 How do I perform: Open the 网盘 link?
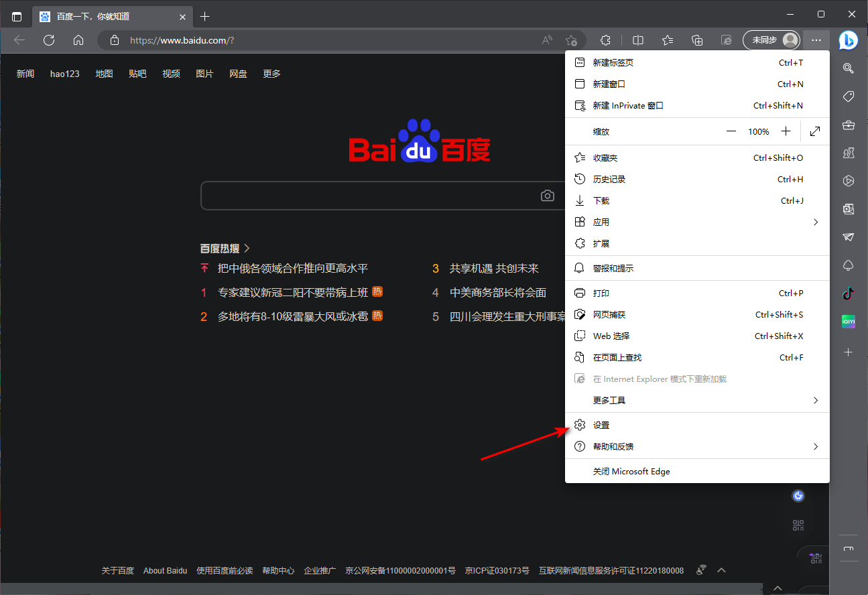[x=238, y=74]
